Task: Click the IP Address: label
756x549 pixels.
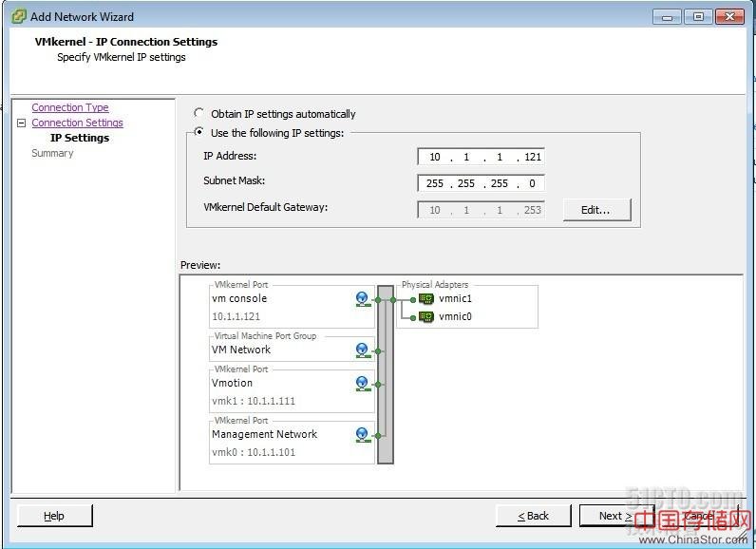Action: tap(230, 156)
